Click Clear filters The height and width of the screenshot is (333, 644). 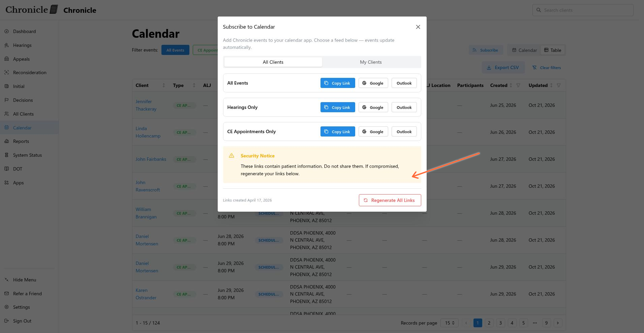[x=547, y=67]
